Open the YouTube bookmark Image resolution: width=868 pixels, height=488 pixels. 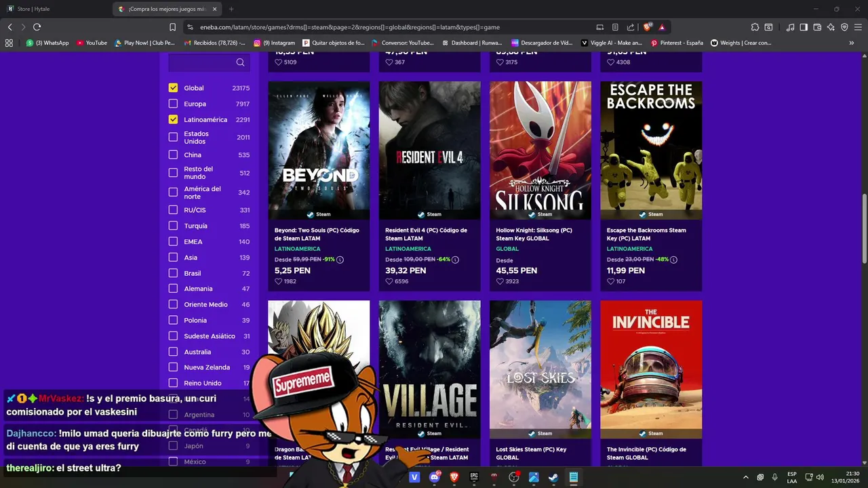coord(92,43)
